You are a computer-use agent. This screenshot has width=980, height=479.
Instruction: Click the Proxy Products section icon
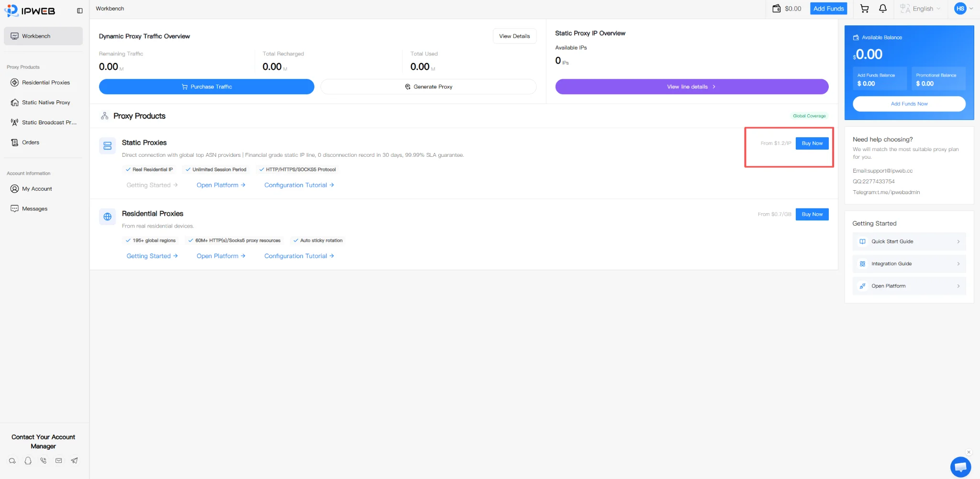pyautogui.click(x=104, y=116)
